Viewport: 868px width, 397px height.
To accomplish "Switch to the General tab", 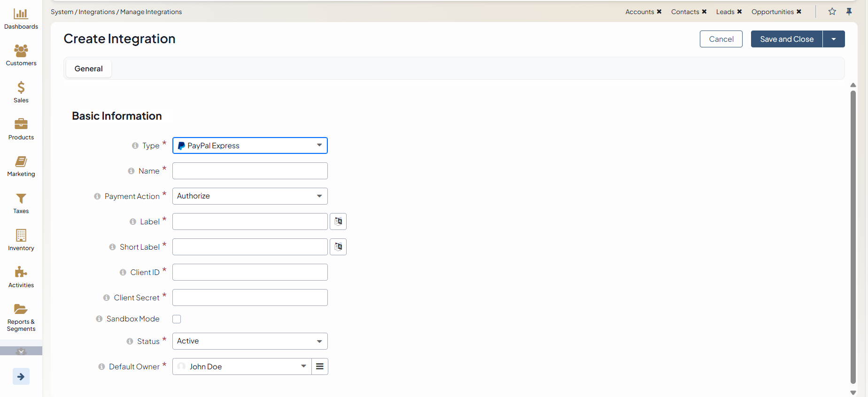I will click(x=88, y=69).
